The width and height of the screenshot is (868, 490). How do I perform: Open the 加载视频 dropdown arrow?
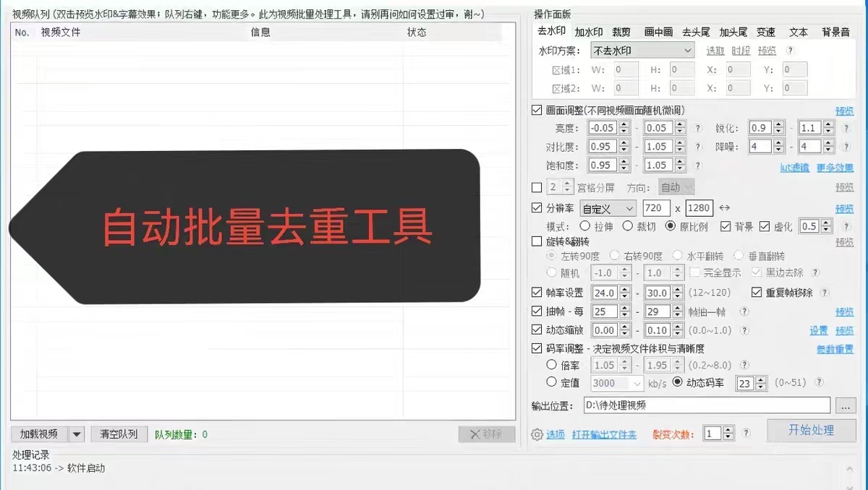point(77,434)
